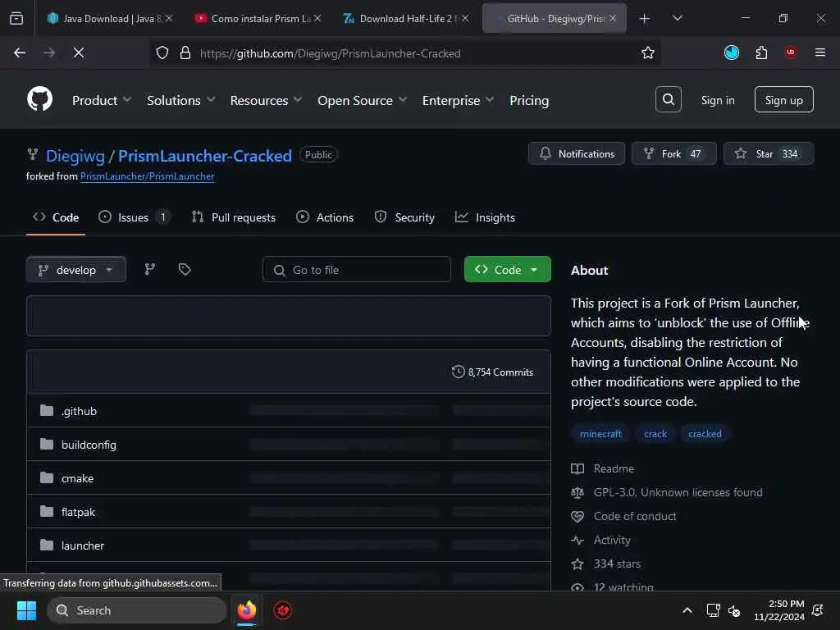
Task: Go back with the browser back arrow
Action: tap(20, 52)
